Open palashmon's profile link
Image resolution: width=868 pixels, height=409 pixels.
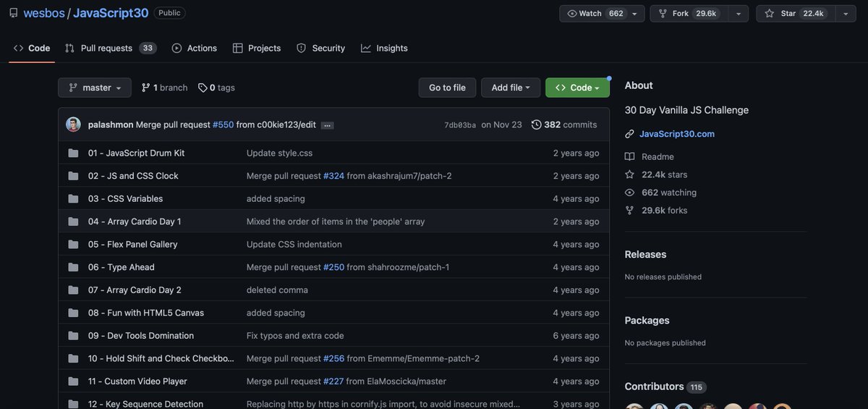click(111, 125)
